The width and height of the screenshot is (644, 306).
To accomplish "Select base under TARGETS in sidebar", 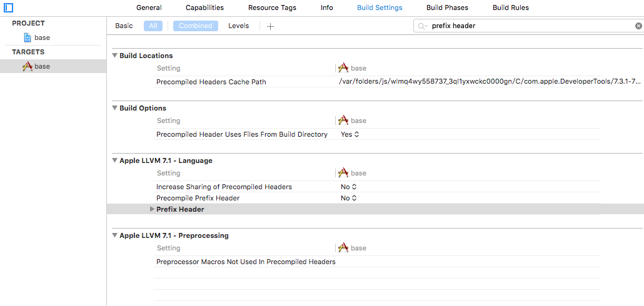I will tap(42, 66).
